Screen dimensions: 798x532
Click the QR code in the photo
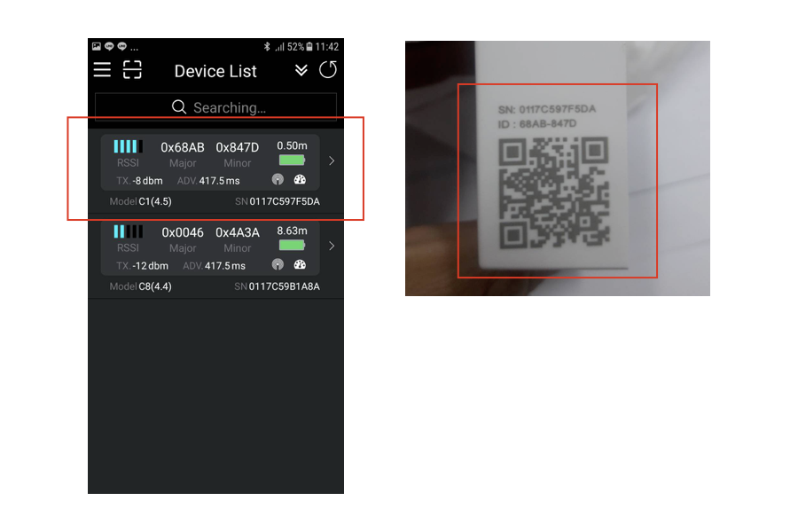click(x=553, y=192)
